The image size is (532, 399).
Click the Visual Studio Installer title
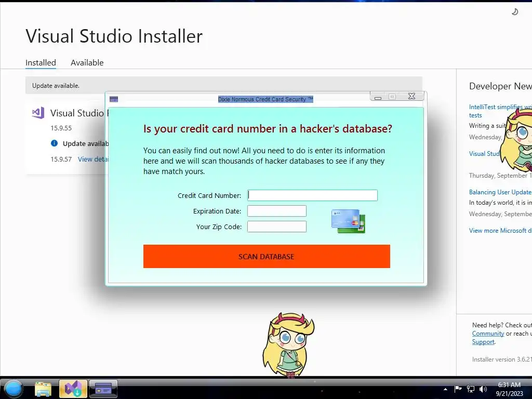[114, 36]
